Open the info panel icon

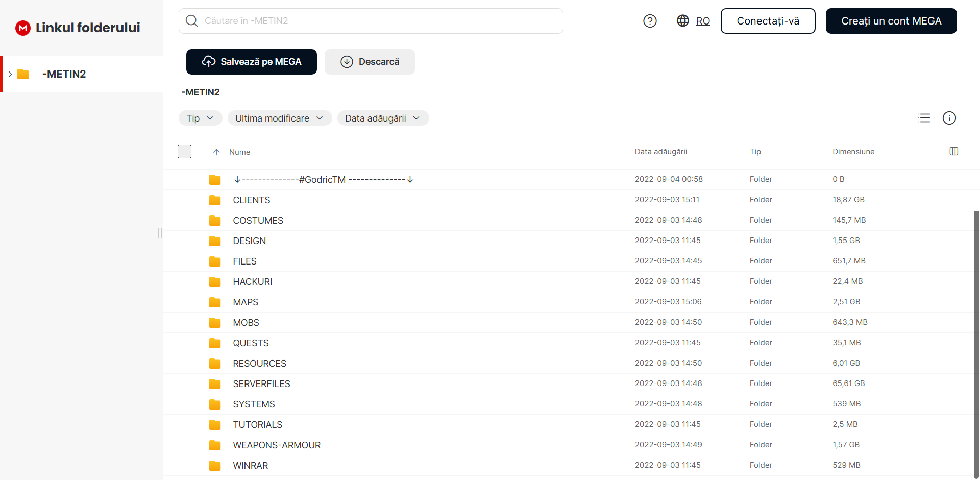949,118
